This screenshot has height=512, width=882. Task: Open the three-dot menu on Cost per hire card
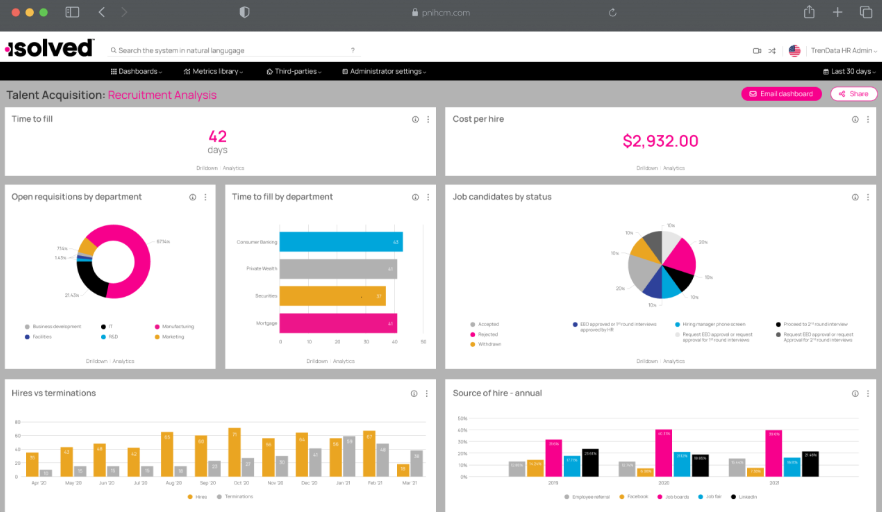point(869,119)
